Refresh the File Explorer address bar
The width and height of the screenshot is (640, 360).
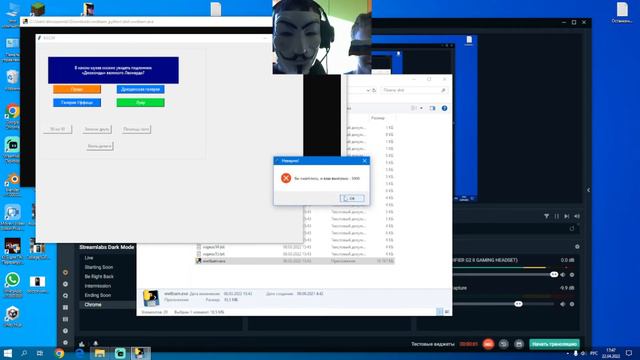[374, 90]
